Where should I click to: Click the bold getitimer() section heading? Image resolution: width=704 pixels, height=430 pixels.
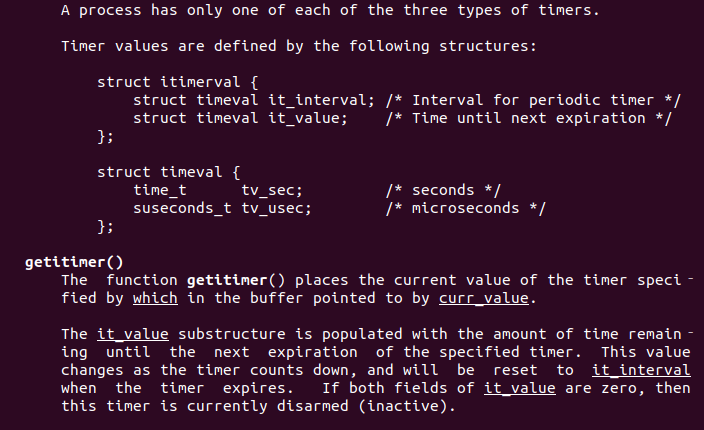coord(74,262)
